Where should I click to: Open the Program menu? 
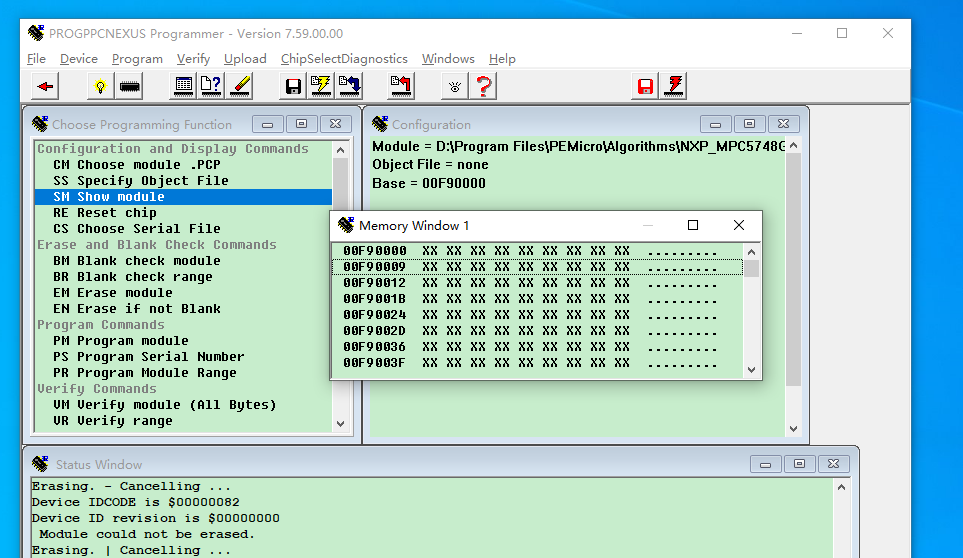click(137, 58)
